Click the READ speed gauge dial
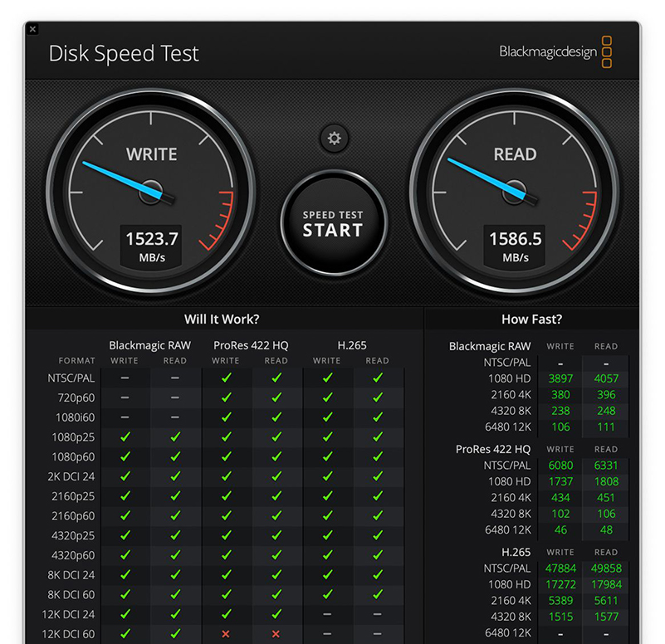Viewport: 665px width, 644px height. coord(515,188)
